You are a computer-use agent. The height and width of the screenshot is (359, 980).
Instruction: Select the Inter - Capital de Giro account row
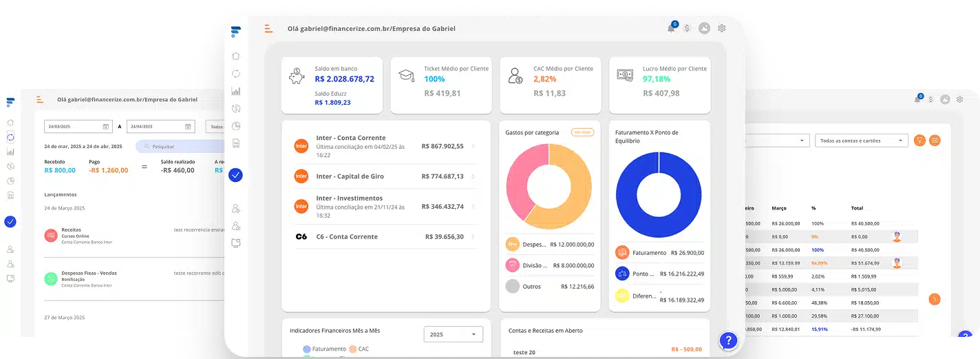[x=385, y=176]
